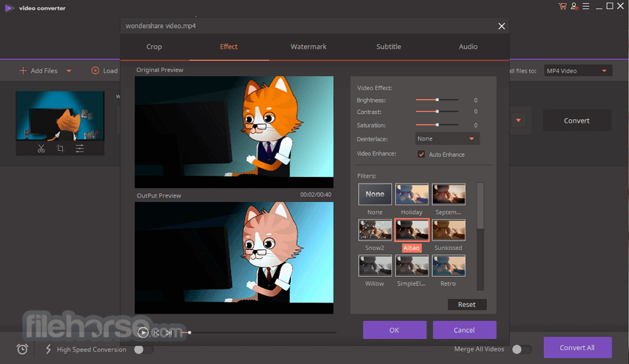Click the Cancel button
629x364 pixels.
pos(465,330)
